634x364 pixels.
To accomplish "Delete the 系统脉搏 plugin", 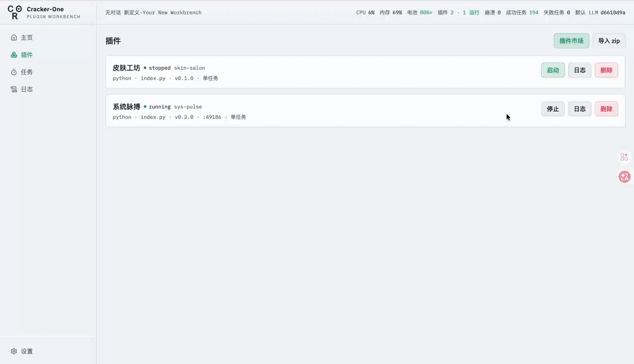I will (606, 109).
